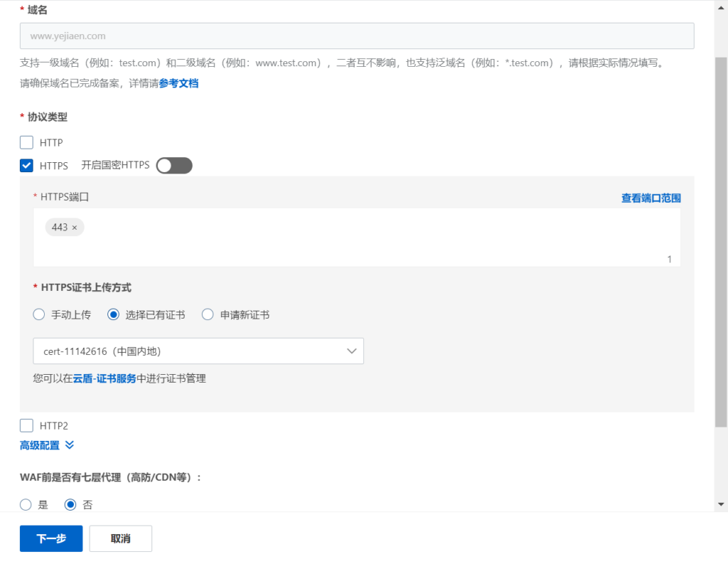This screenshot has height=564, width=728.
Task: Open 查看端口范围 link
Action: point(651,198)
